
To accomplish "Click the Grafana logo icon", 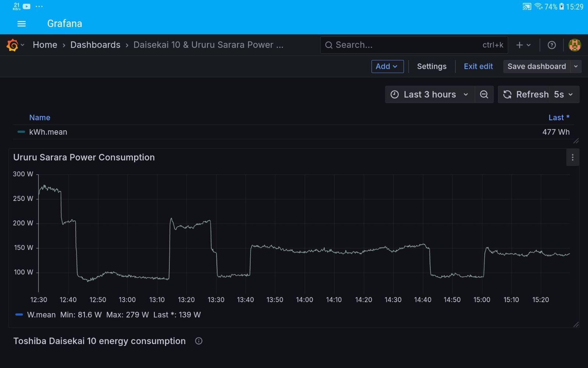I will tap(12, 45).
